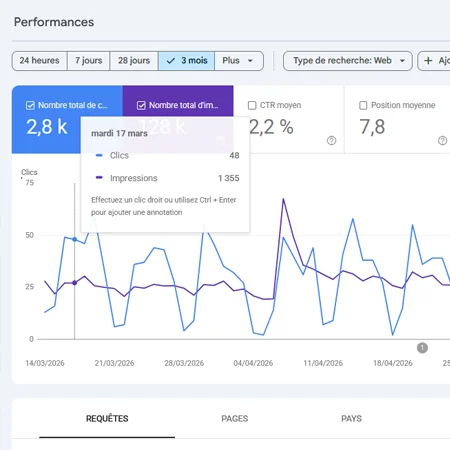This screenshot has height=450, width=450.
Task: Select the 7 jours date range
Action: click(88, 61)
